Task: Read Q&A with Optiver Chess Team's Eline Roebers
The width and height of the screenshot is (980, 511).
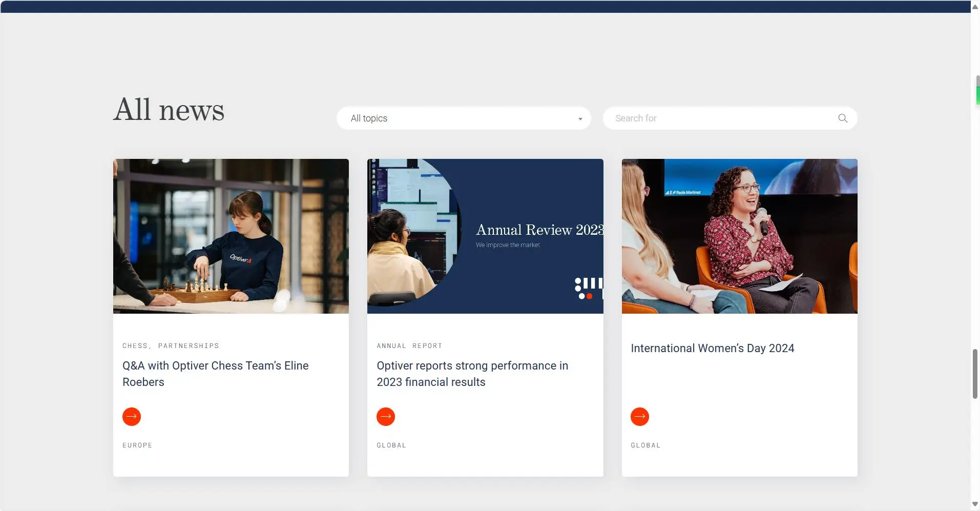Action: pyautogui.click(x=215, y=374)
